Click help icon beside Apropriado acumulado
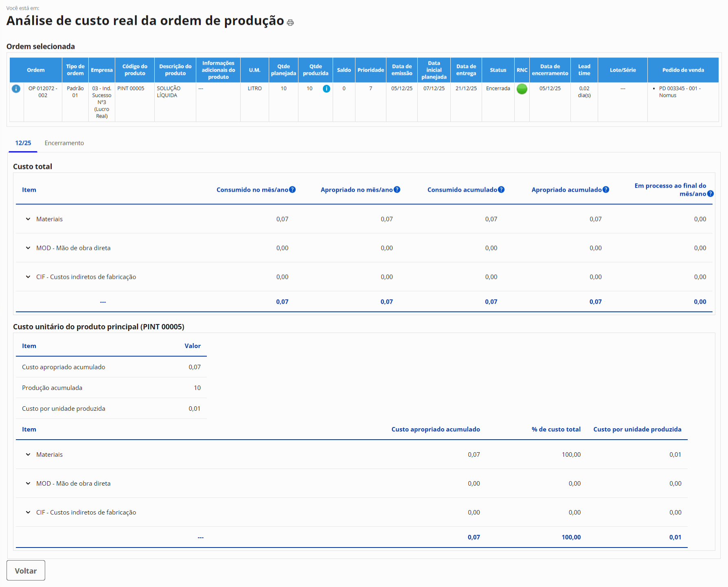Viewport: 728px width, 587px height. pyautogui.click(x=606, y=190)
